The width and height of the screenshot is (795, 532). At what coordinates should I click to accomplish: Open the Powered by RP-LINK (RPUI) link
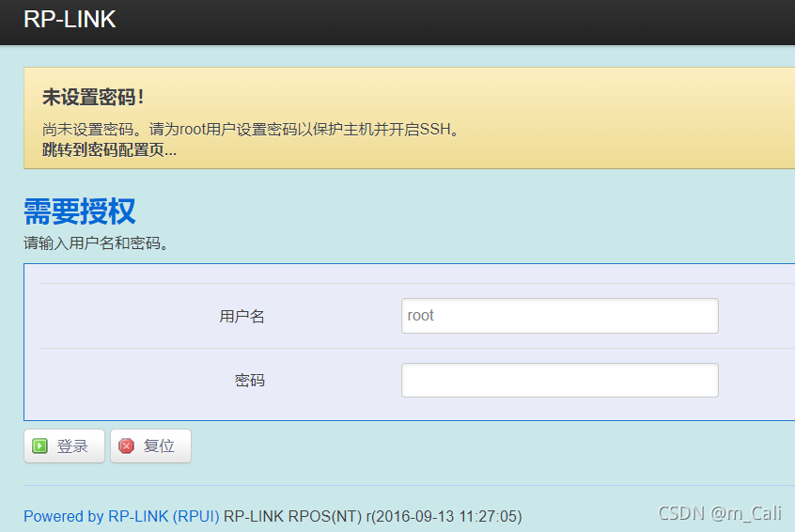[121, 516]
